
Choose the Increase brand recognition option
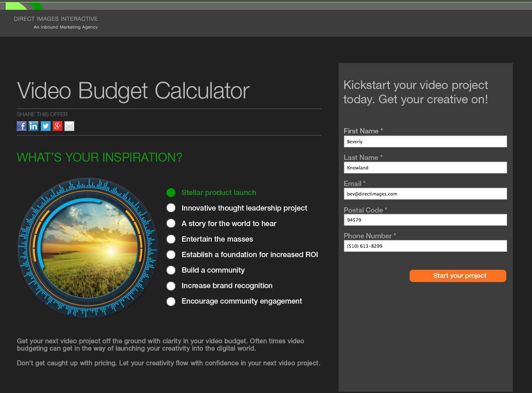point(171,286)
